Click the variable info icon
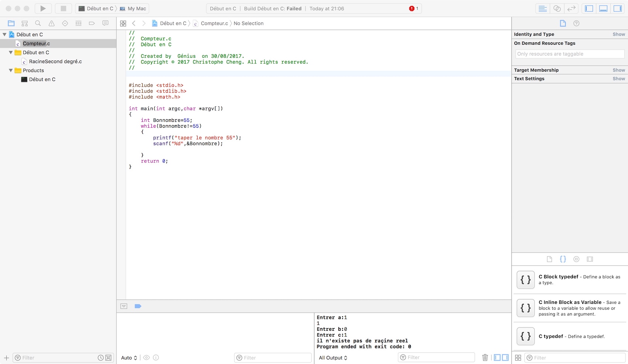Viewport: 628px width, 364px height. point(156,357)
